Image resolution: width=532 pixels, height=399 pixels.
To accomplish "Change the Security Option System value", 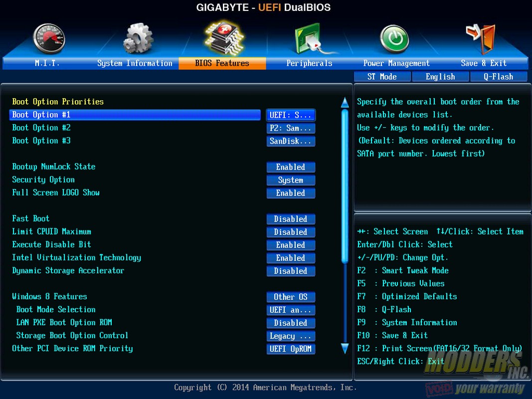I will (291, 180).
